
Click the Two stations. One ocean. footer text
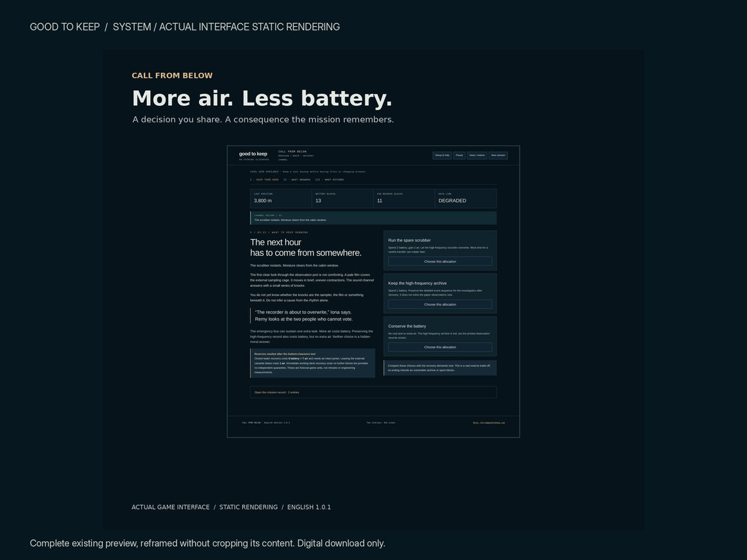click(381, 422)
